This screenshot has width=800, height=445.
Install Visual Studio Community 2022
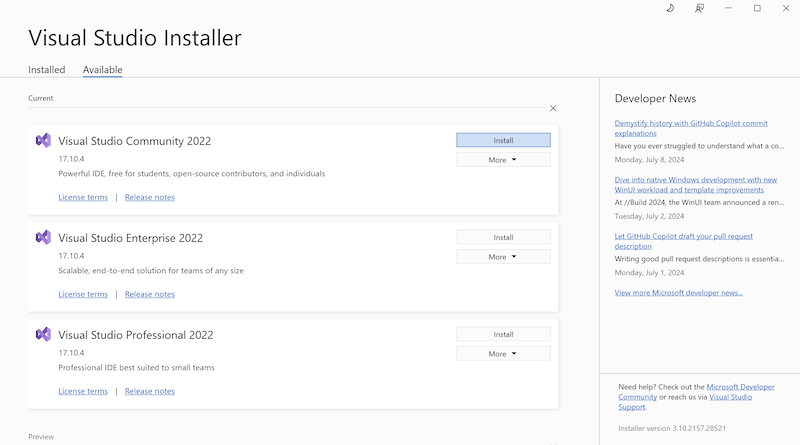503,140
